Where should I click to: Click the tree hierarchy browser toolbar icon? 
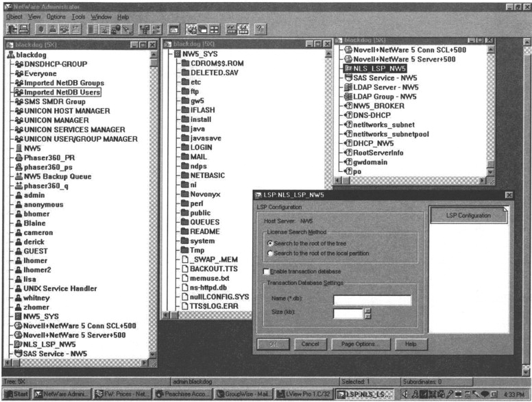point(145,29)
